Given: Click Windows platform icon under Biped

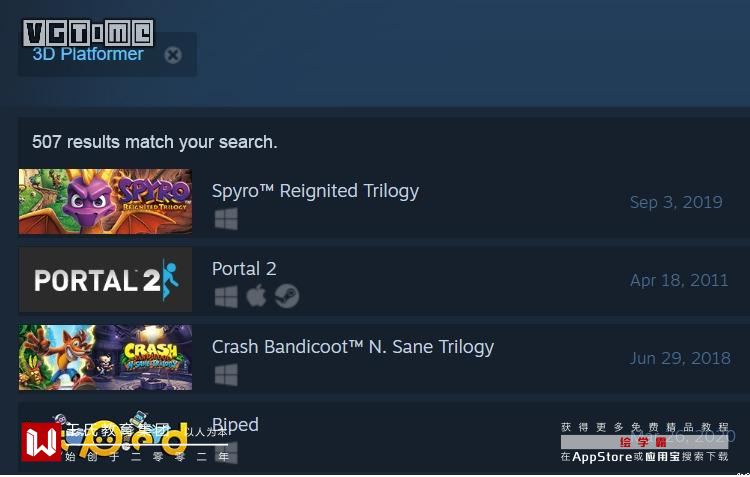Looking at the screenshot, I should click(x=226, y=453).
